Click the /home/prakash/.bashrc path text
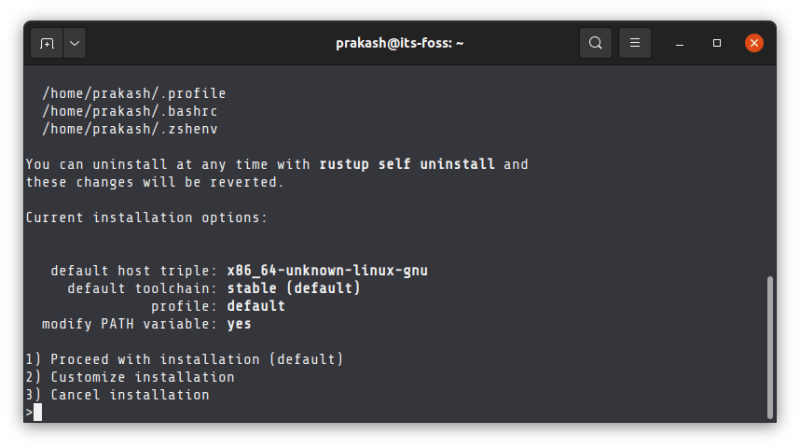 [129, 111]
